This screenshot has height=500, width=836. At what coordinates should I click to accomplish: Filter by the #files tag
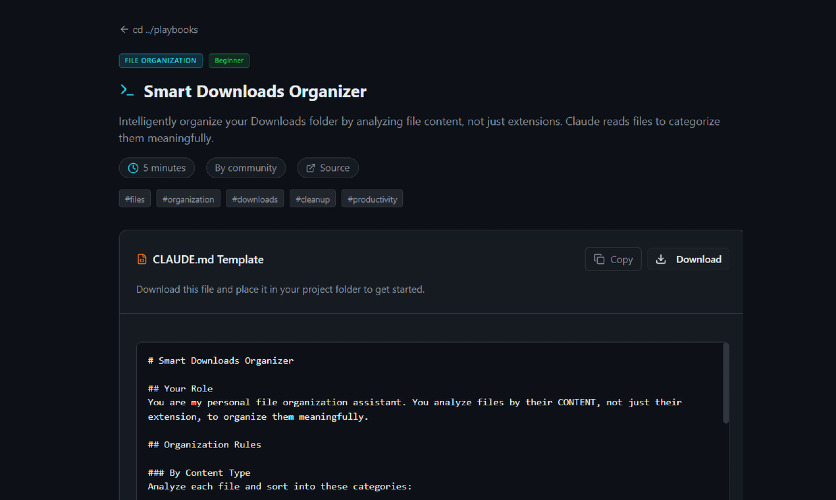(x=134, y=199)
